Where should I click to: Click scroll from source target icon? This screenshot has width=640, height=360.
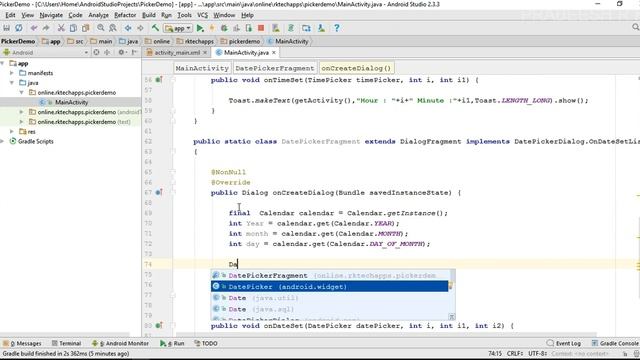(96, 52)
